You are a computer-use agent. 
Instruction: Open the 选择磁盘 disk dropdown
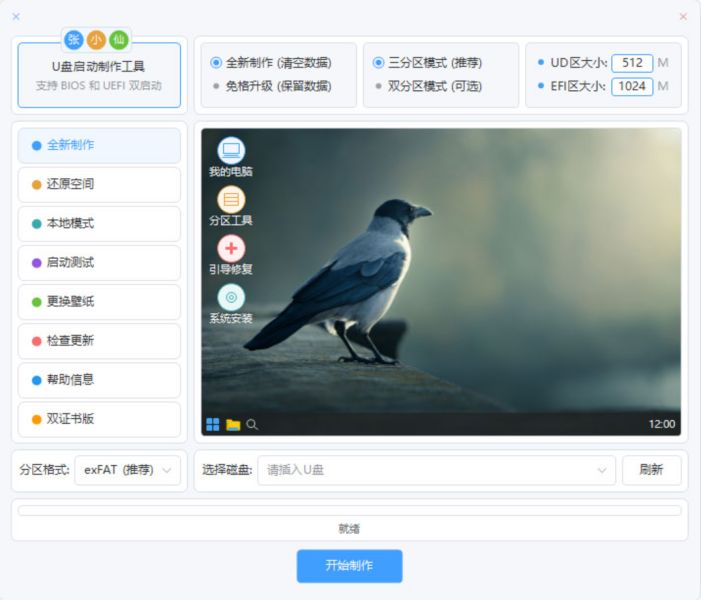(x=436, y=470)
